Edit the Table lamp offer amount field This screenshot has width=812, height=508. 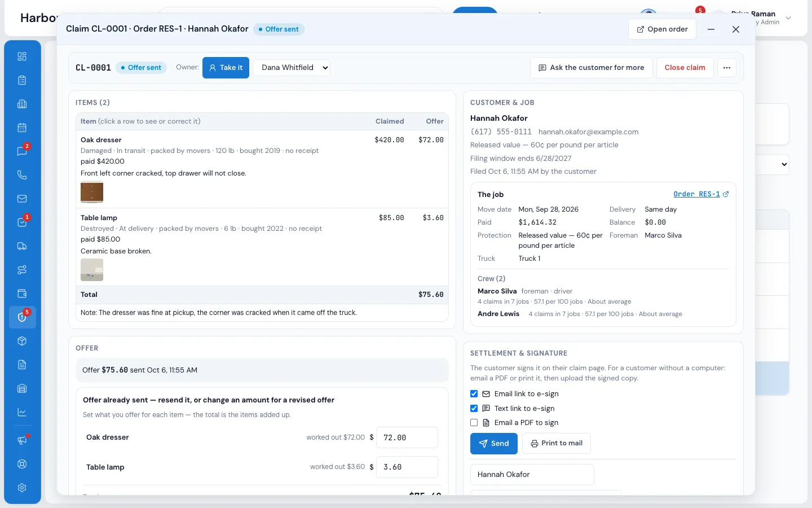coord(407,467)
